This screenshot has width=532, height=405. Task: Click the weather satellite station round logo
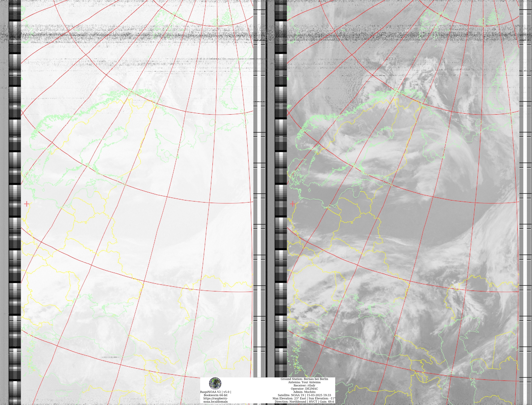215,384
